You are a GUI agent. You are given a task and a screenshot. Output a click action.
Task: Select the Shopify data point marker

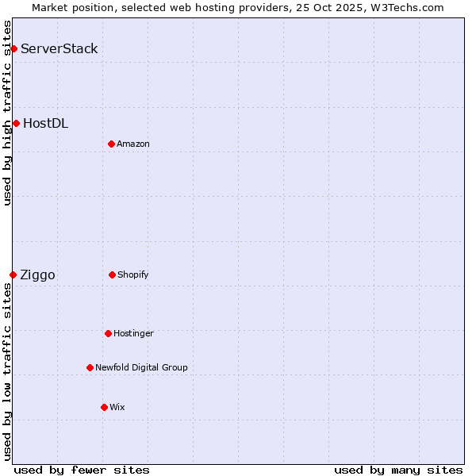click(x=112, y=274)
